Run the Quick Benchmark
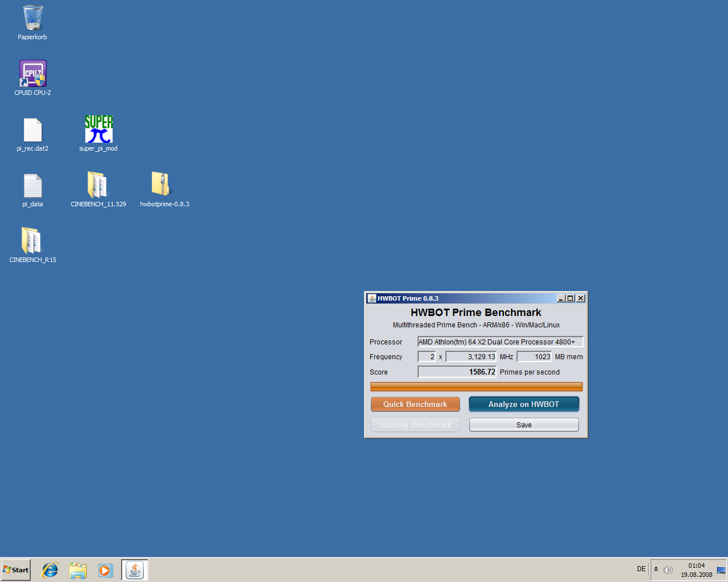Screen dimensions: 728x582 pyautogui.click(x=415, y=404)
